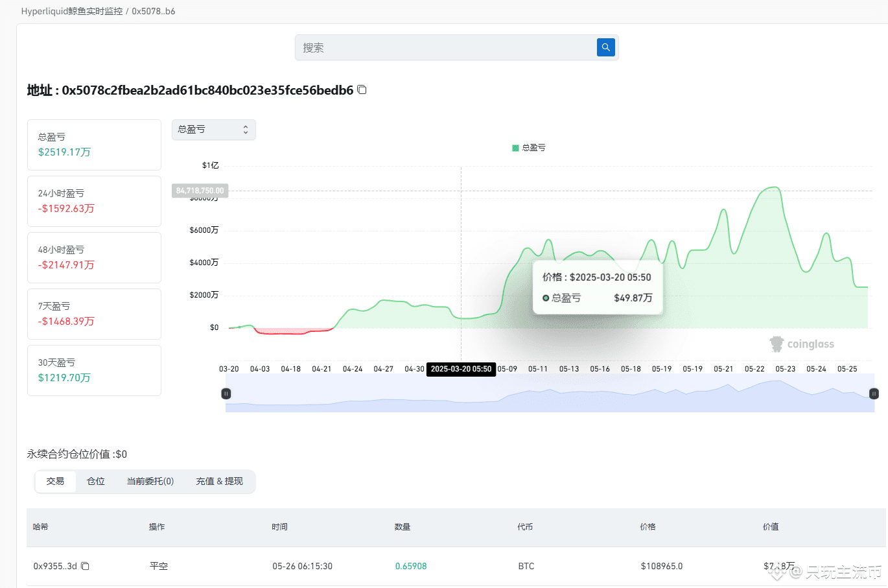Click the $6000万 y-axis label
The height and width of the screenshot is (588, 888).
click(204, 230)
